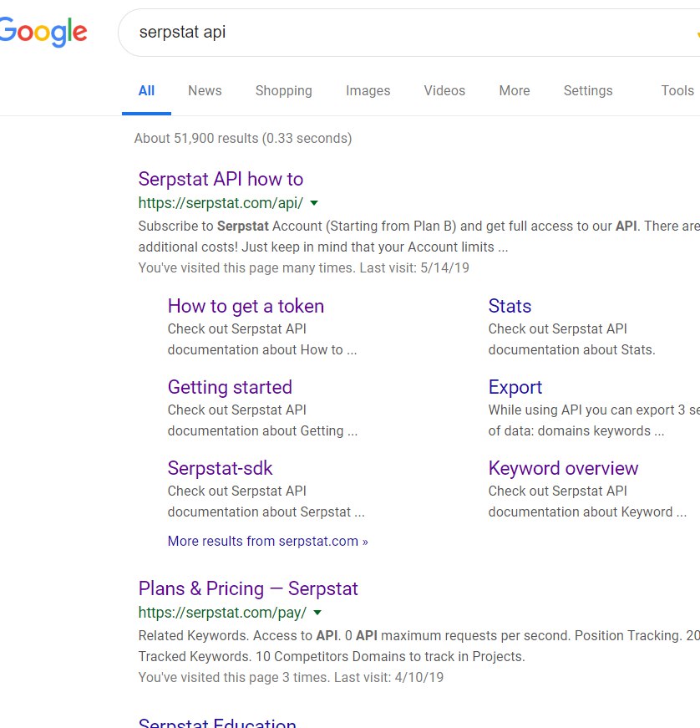Open the 'How to get a token' sitelink

246,307
